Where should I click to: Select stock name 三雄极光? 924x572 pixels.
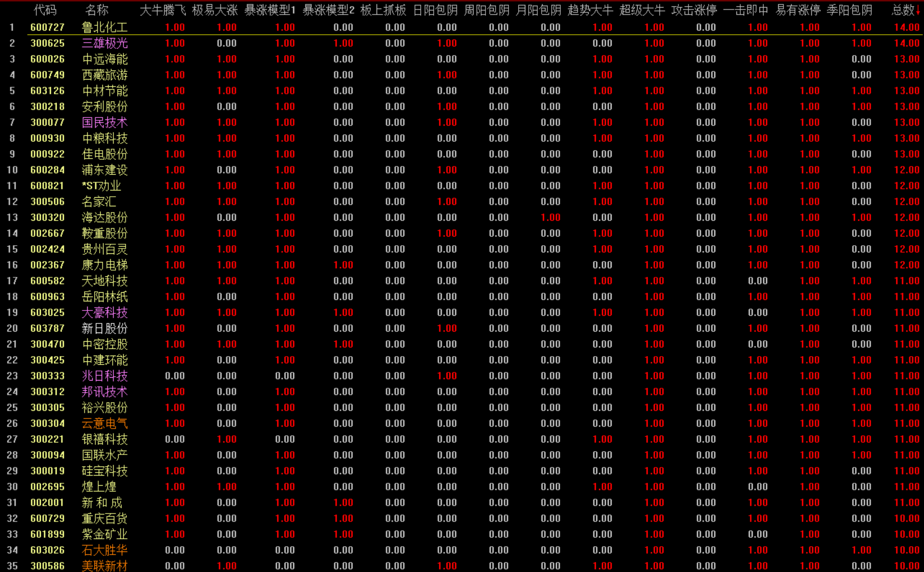[105, 43]
